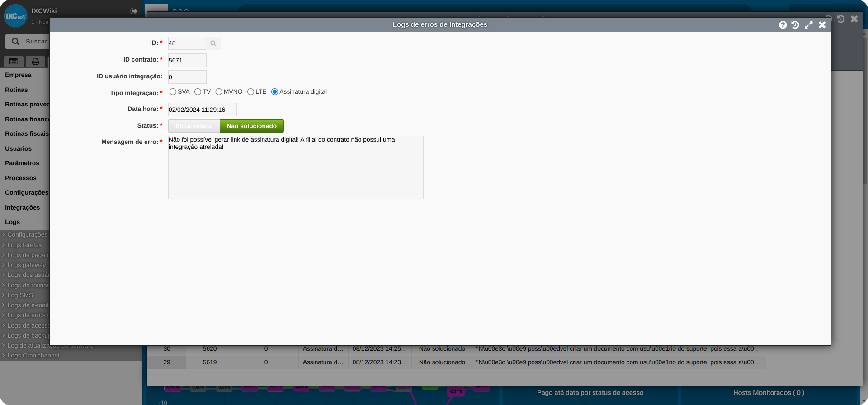The image size is (868, 405).
Task: Click contract cell 5620
Action: click(x=210, y=349)
